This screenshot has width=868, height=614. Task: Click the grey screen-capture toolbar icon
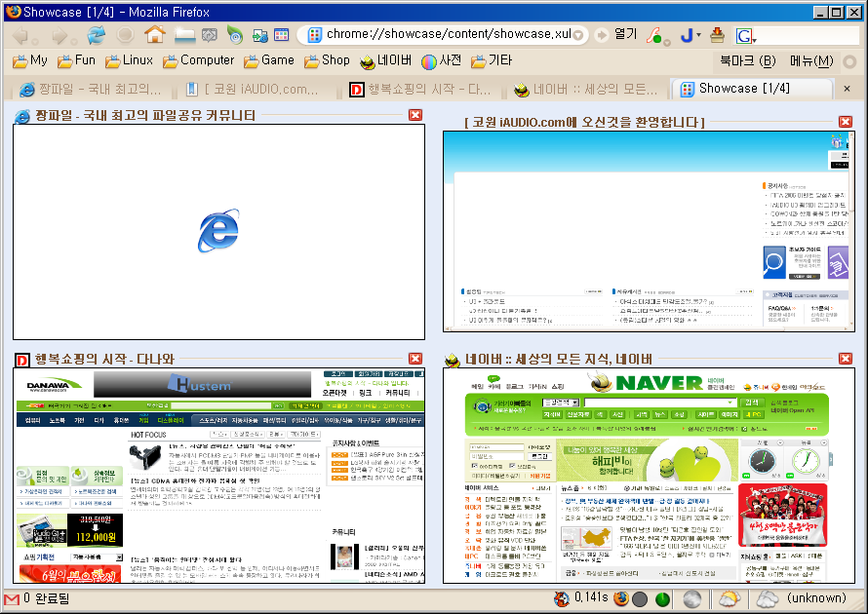(x=210, y=35)
